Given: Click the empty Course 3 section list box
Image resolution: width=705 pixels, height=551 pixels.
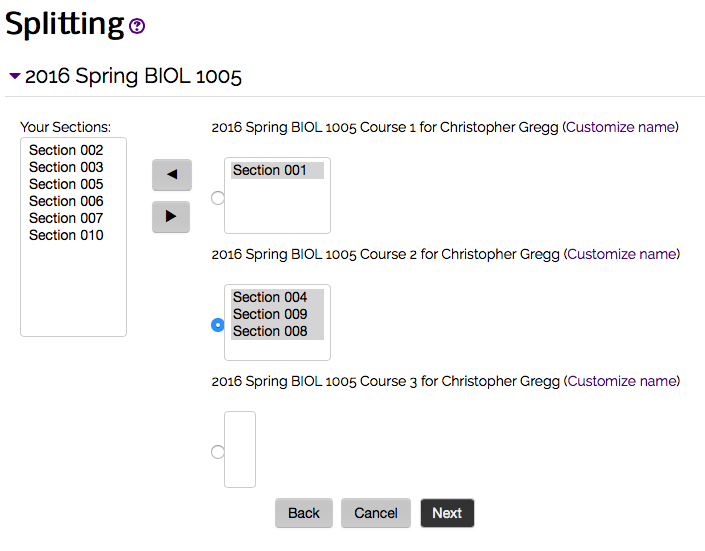Looking at the screenshot, I should point(240,449).
